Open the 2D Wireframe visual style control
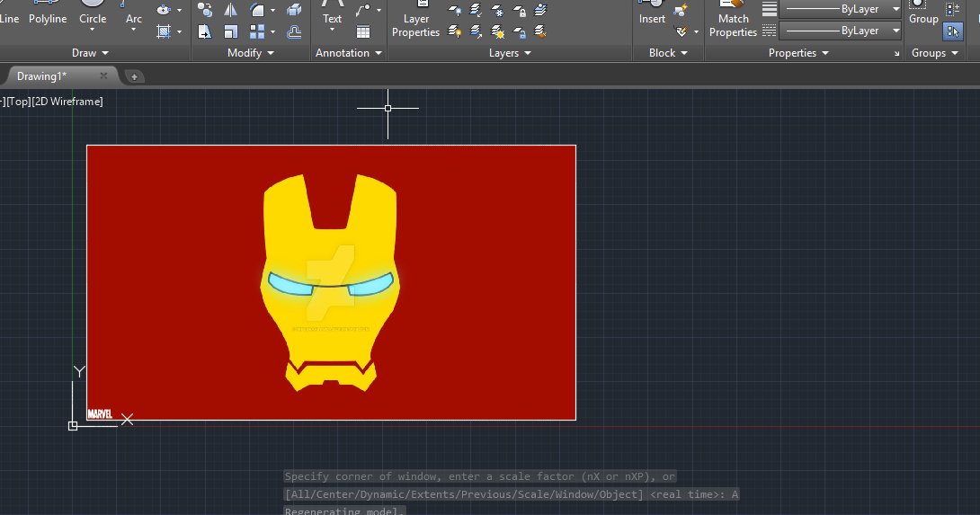The width and height of the screenshot is (980, 515). [x=68, y=102]
